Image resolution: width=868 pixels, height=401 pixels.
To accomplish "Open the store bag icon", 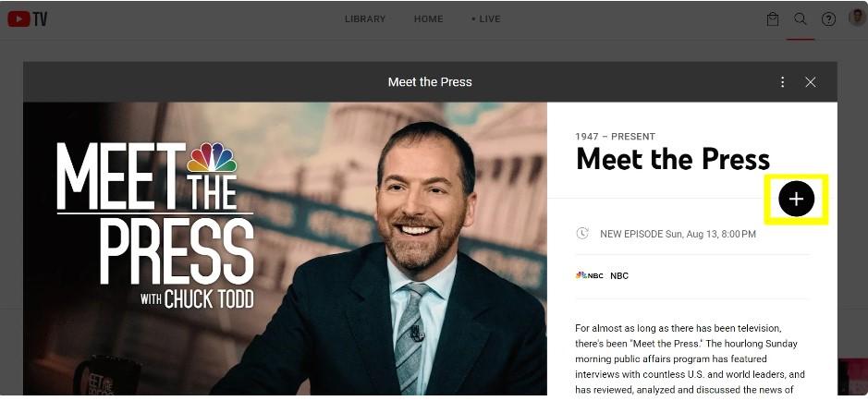I will tap(773, 19).
